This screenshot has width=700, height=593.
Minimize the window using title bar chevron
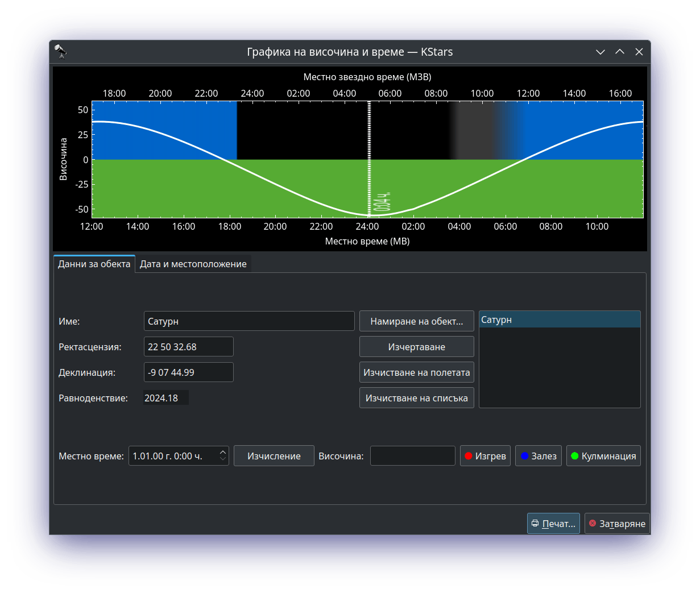pos(600,52)
